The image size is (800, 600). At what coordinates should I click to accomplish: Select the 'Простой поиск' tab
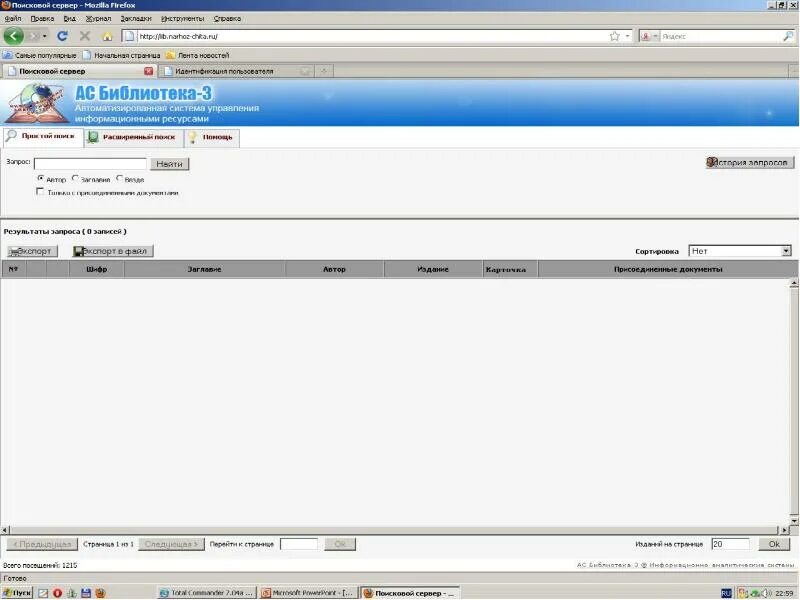tap(43, 137)
